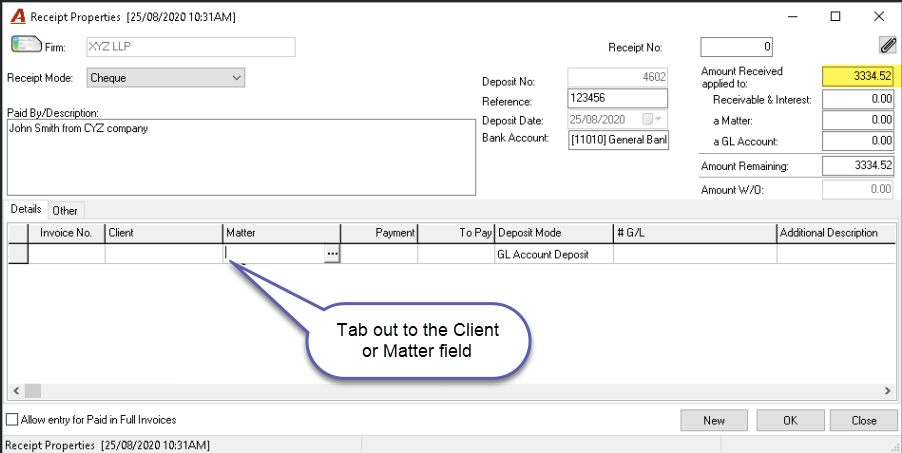Switch to the Other tab

65,211
